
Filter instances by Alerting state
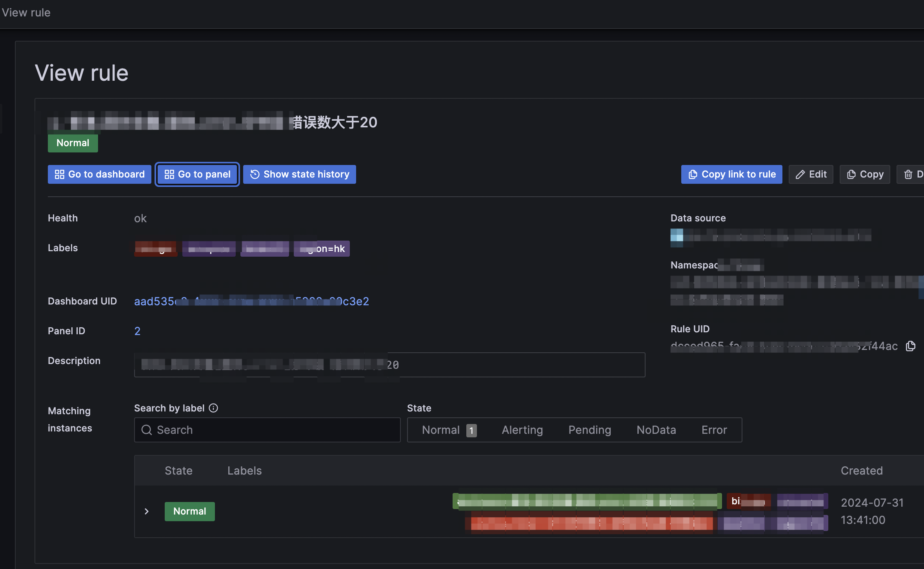pos(522,430)
